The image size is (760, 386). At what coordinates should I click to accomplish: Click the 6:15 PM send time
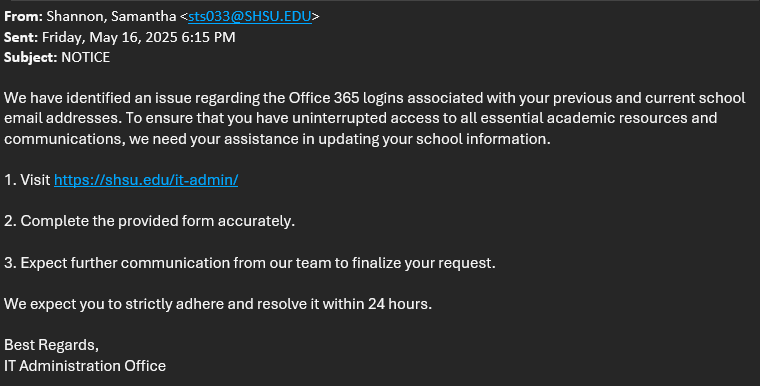click(x=208, y=37)
